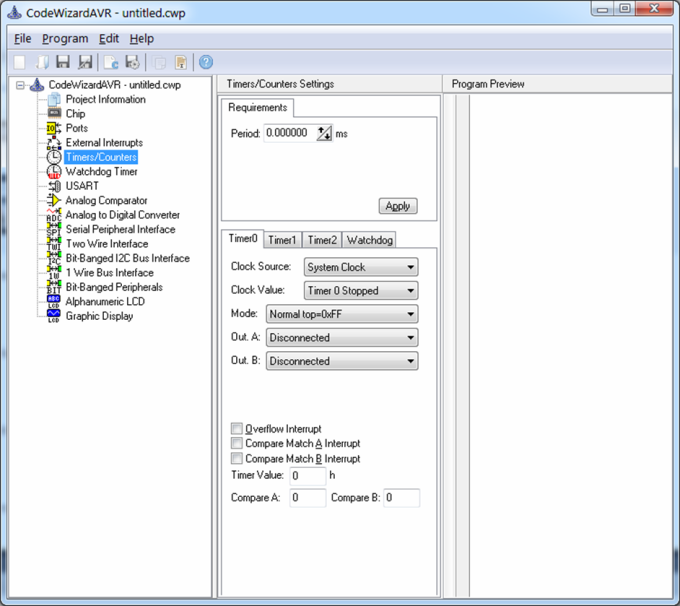
Task: Click the Period input field
Action: coord(290,133)
